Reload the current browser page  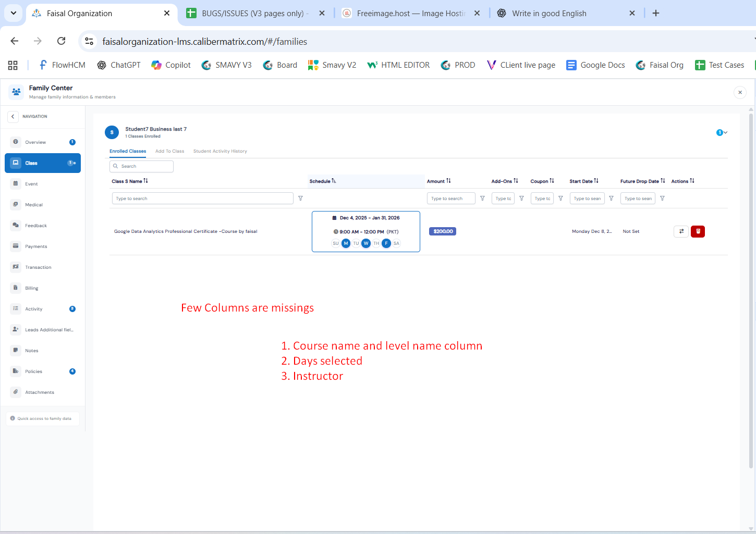tap(61, 41)
